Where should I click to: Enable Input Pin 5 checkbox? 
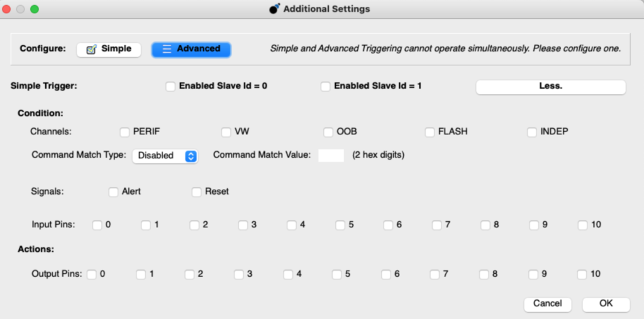point(340,225)
